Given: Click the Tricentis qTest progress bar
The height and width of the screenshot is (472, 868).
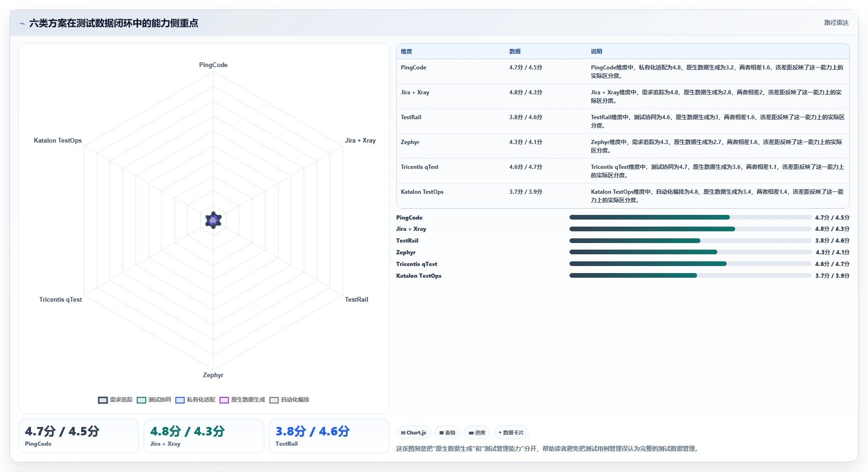Looking at the screenshot, I should click(690, 264).
